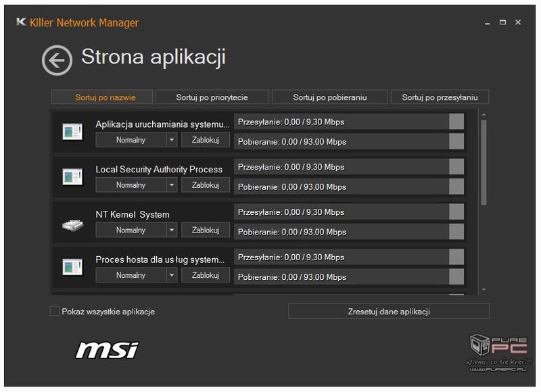Expand priority dropdown for Proces hosta

[172, 276]
